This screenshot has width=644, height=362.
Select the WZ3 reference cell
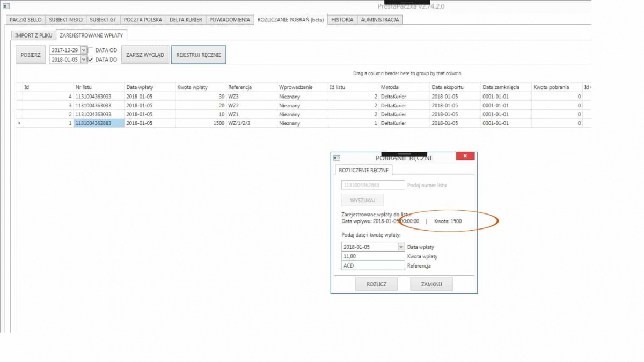pyautogui.click(x=251, y=97)
